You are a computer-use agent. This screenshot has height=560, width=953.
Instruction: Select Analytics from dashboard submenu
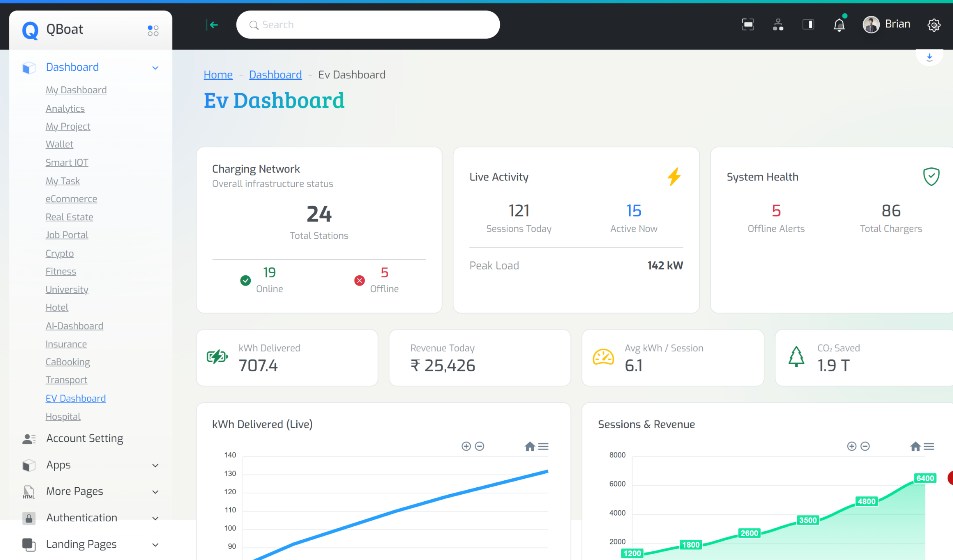65,109
